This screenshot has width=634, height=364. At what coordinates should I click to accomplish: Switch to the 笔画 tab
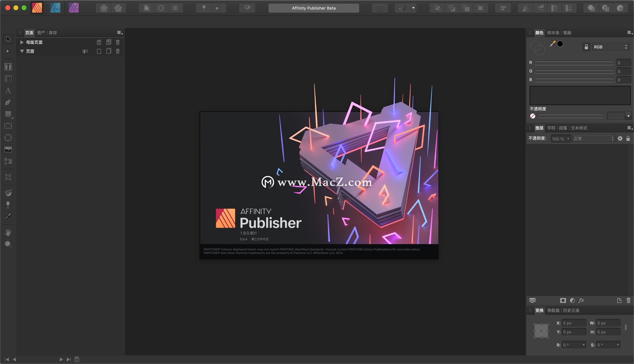567,33
